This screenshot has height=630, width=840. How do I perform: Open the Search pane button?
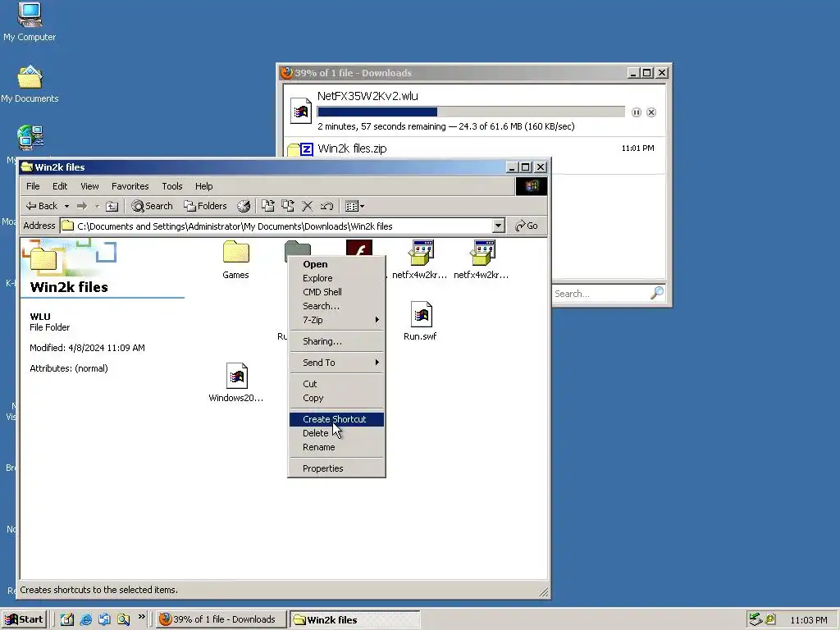pos(152,206)
